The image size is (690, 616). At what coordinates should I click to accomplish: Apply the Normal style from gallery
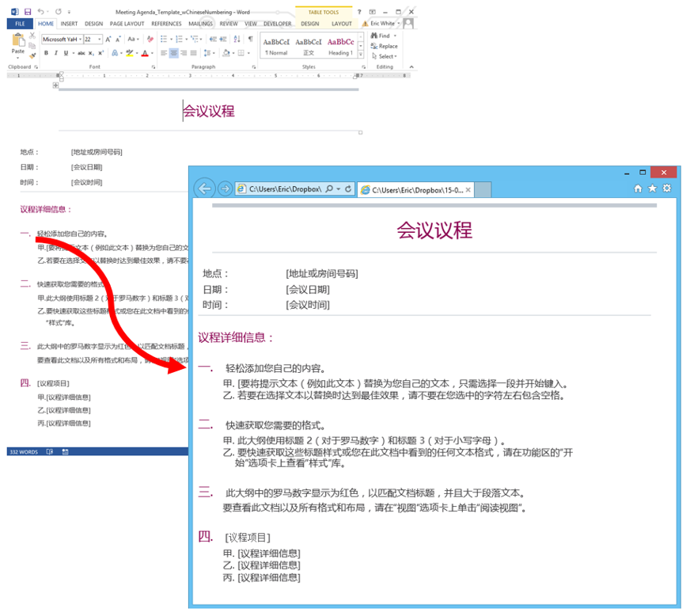276,47
